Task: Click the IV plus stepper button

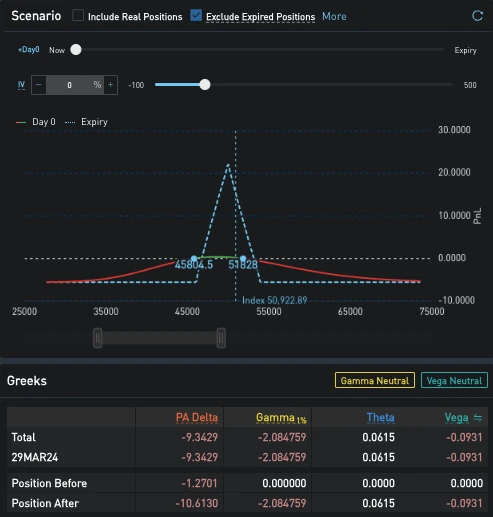Action: pos(110,85)
